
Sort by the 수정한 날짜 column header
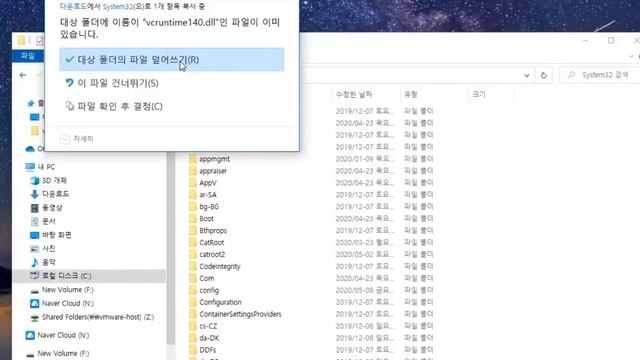pos(354,95)
